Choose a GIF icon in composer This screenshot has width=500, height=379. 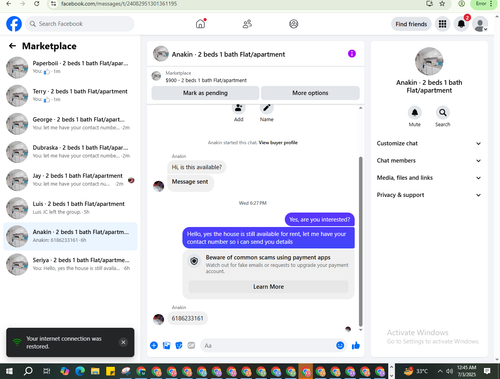(191, 345)
